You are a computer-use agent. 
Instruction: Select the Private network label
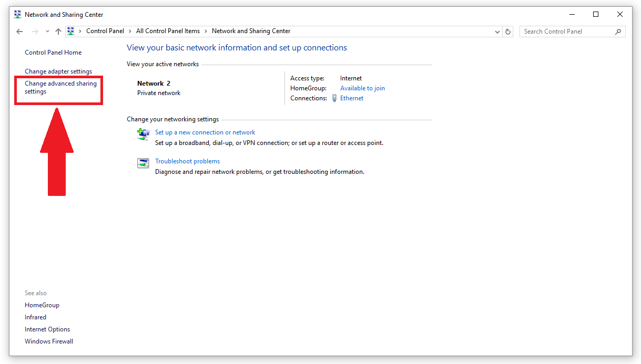(159, 93)
